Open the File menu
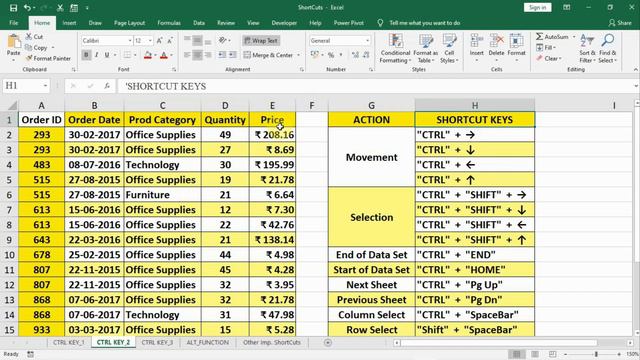Image resolution: width=640 pixels, height=360 pixels. pyautogui.click(x=13, y=23)
